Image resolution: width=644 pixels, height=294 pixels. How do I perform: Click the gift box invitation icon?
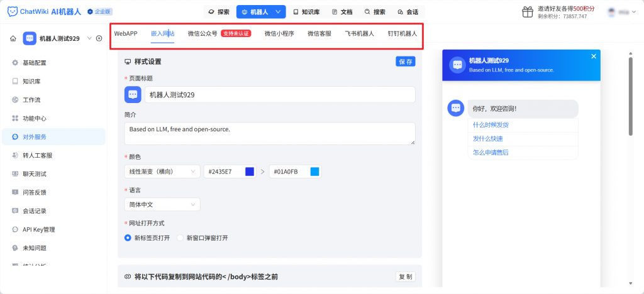click(528, 13)
